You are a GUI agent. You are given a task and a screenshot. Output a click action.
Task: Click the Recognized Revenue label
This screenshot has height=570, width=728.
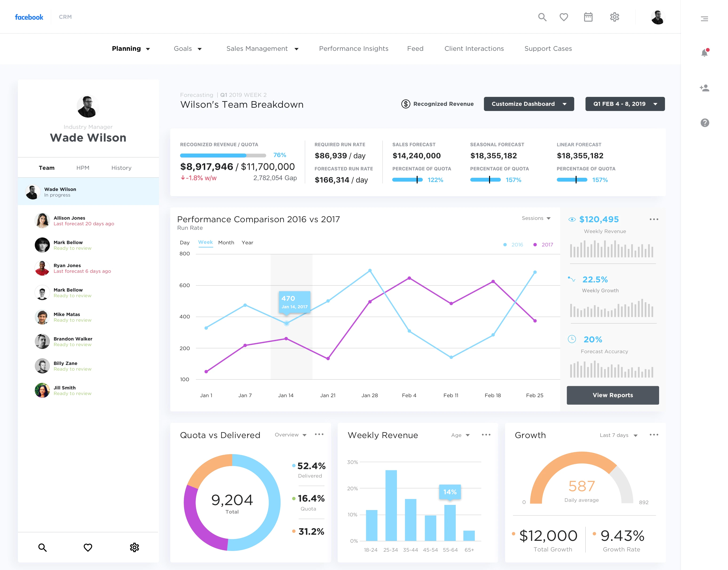pyautogui.click(x=443, y=104)
